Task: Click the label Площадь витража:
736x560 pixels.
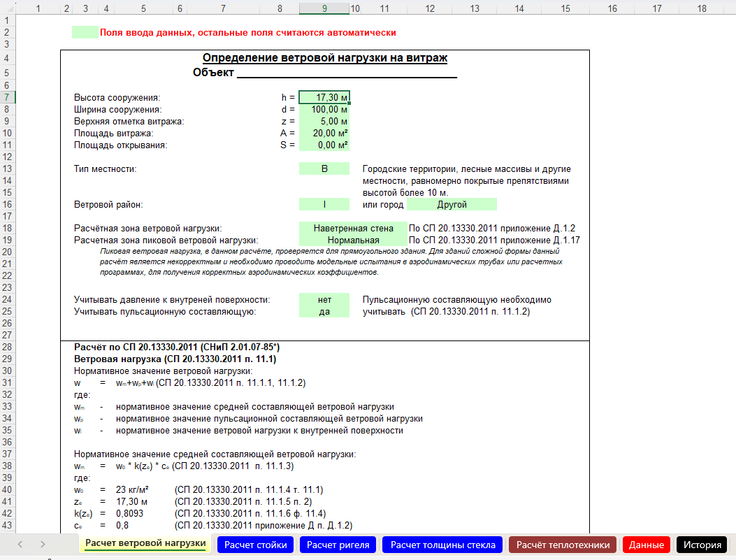Action: pos(113,134)
